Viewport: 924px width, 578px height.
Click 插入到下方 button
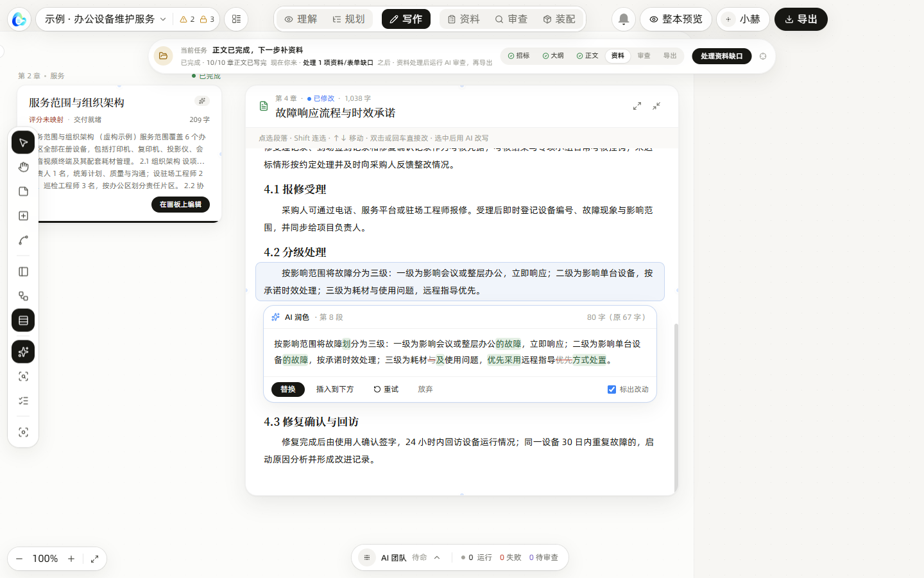[335, 389]
